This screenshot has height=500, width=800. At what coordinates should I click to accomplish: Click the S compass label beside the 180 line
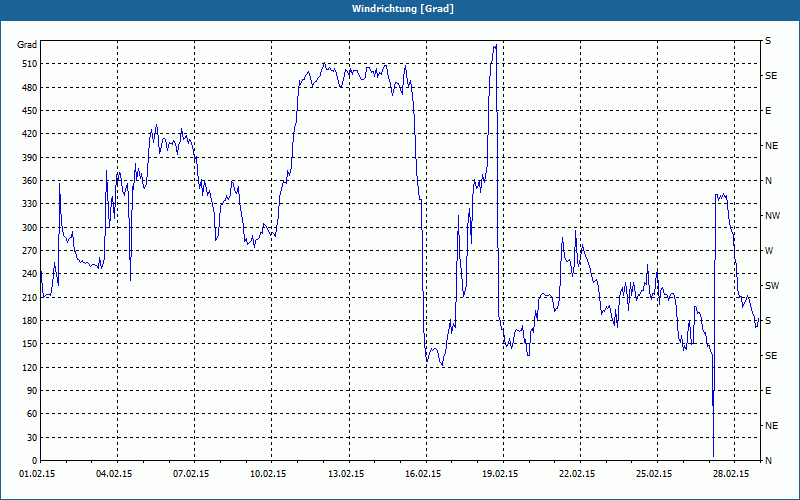tap(768, 320)
